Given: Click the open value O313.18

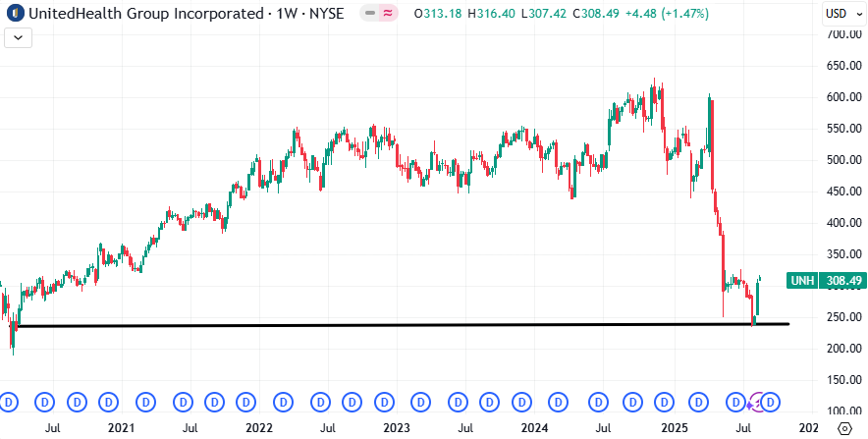Looking at the screenshot, I should point(438,14).
